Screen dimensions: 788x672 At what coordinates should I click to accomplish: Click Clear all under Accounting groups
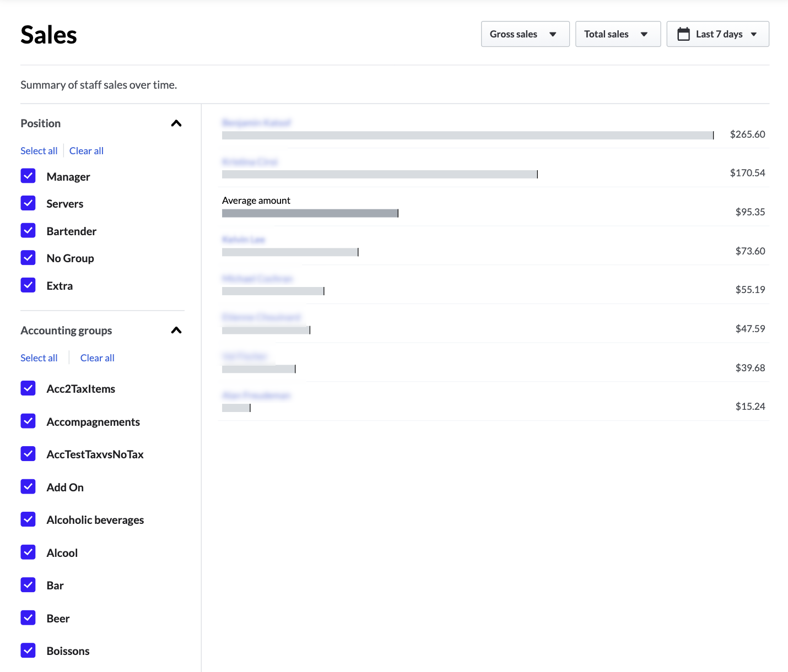tap(98, 358)
